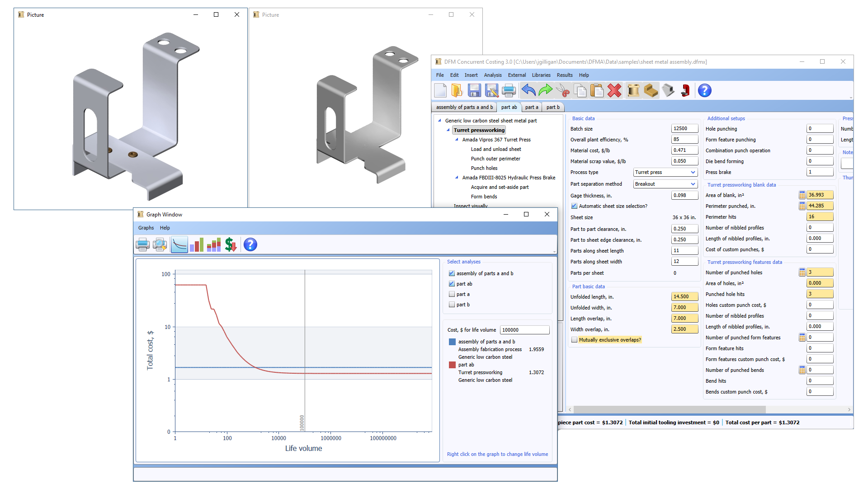
Task: Open calculator for Perimeter punched
Action: tap(802, 206)
